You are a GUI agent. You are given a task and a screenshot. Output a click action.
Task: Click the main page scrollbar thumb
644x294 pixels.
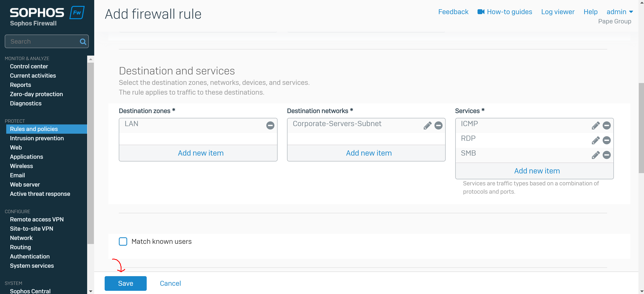click(x=641, y=128)
